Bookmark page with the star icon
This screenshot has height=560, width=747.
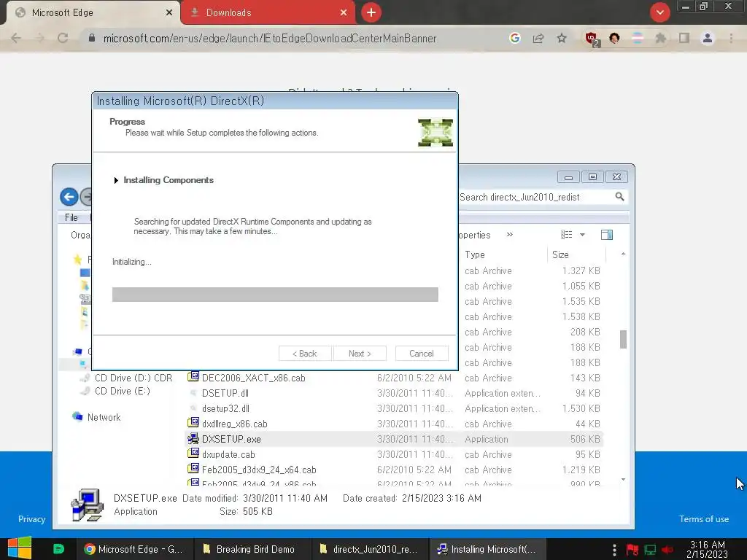coord(562,38)
